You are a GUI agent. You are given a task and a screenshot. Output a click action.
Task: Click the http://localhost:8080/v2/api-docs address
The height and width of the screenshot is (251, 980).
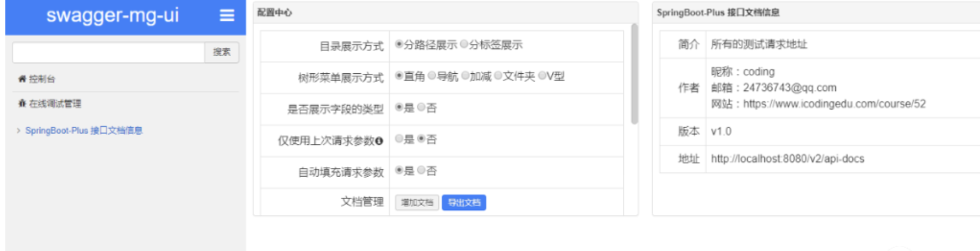coord(787,158)
